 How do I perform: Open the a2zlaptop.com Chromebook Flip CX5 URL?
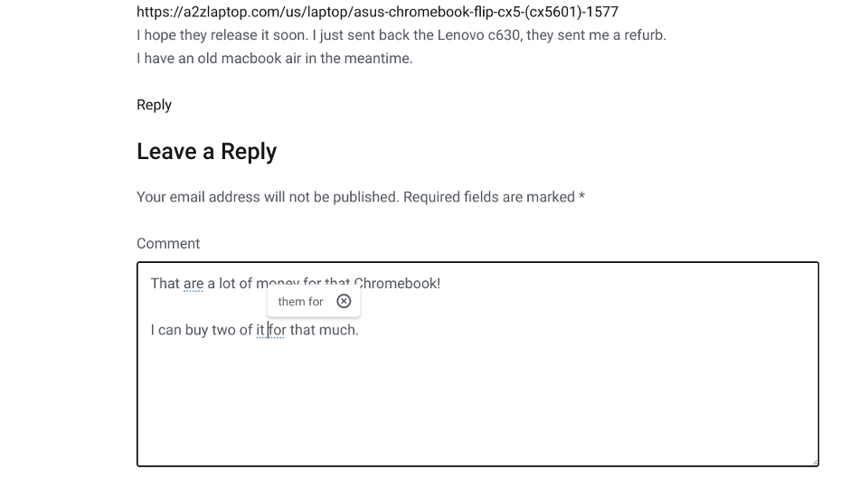click(378, 12)
